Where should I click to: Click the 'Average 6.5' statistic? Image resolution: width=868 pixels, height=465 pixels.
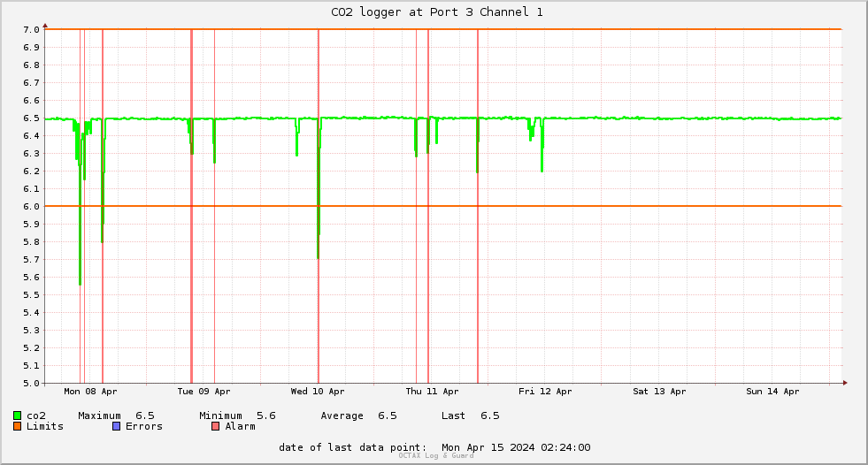(358, 415)
